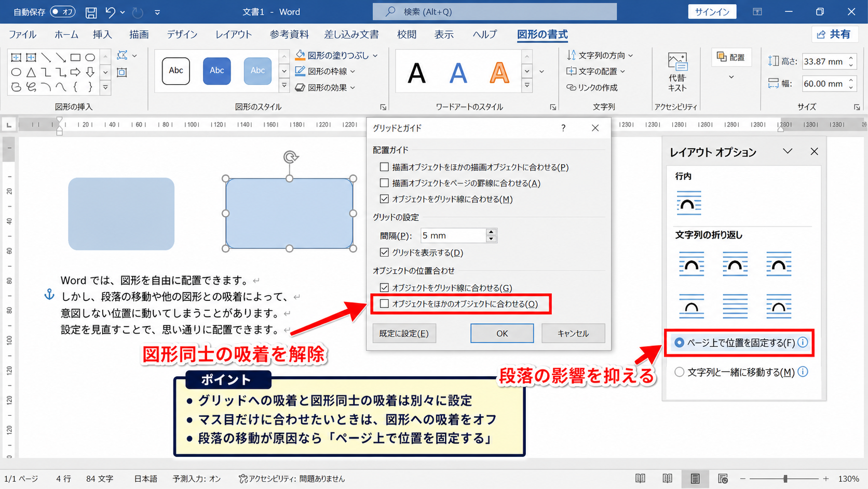Open the ファイル tab
The width and height of the screenshot is (868, 489).
click(x=22, y=34)
